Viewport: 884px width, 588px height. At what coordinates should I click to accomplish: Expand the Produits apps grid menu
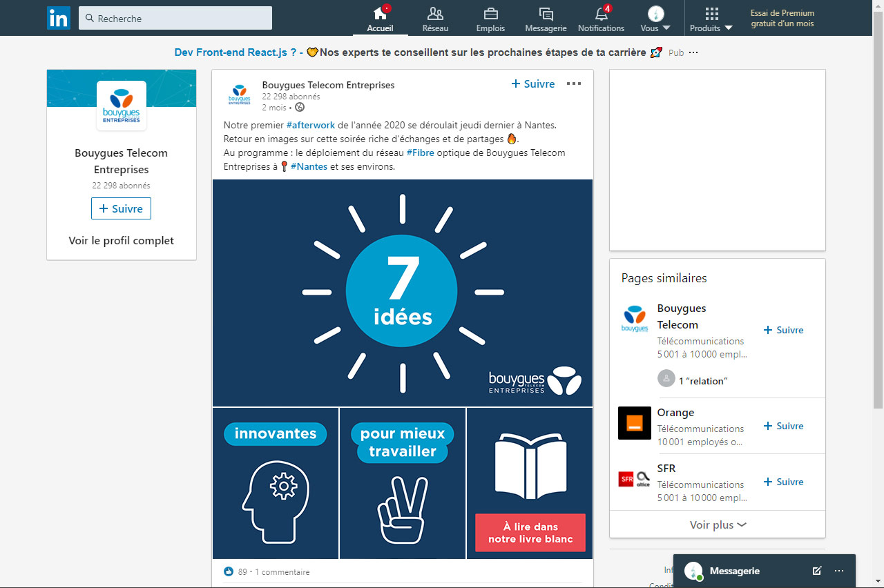click(711, 19)
